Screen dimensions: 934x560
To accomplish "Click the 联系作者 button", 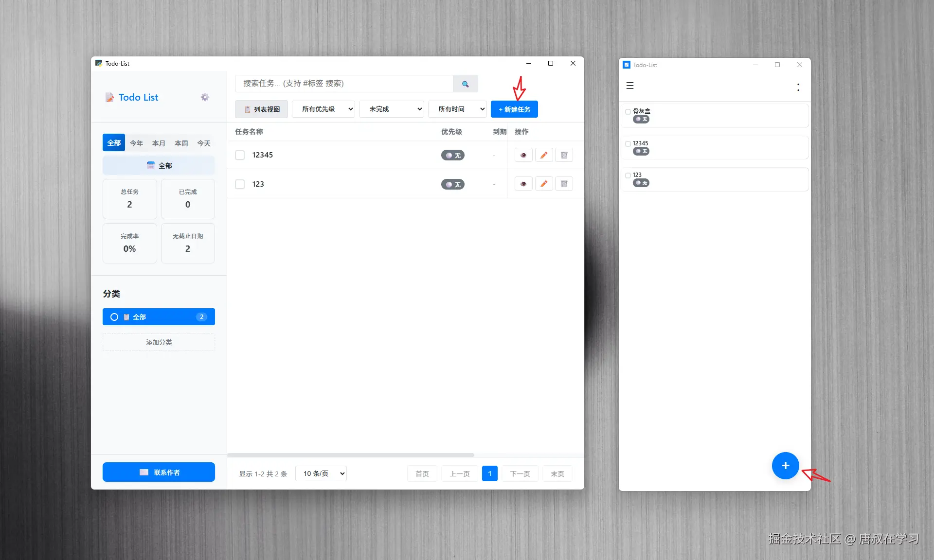I will coord(159,472).
